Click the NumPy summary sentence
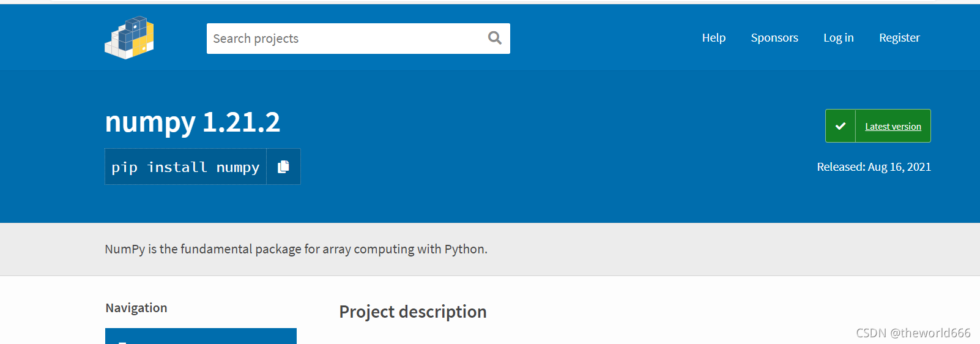Screen dimensions: 980x344 pyautogui.click(x=296, y=249)
